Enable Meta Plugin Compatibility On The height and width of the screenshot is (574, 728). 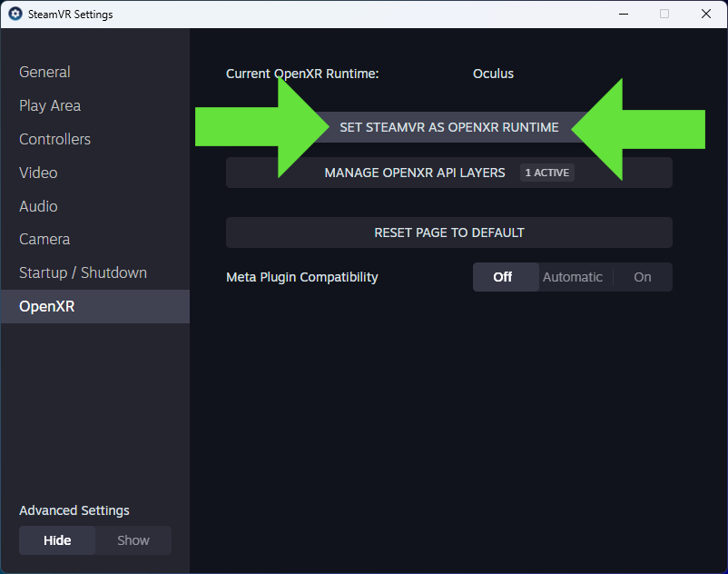tap(642, 277)
